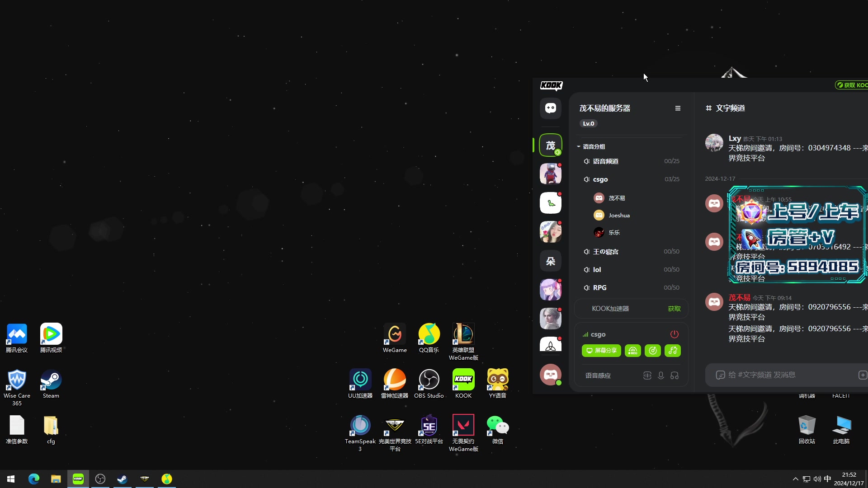Open 无畏契约 WeGame版 desktop shortcut
Screen dimensions: 868x488
click(463, 433)
